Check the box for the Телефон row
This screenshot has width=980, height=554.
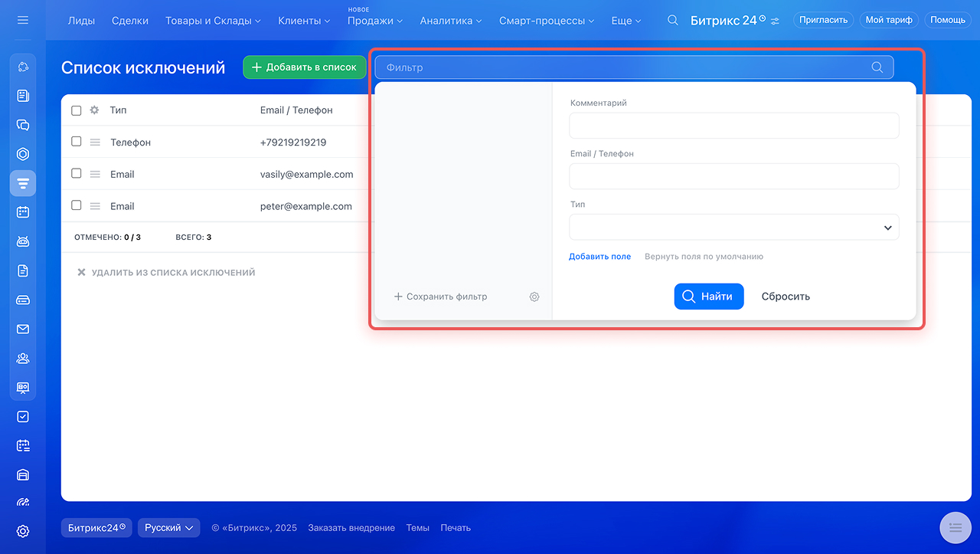[77, 142]
